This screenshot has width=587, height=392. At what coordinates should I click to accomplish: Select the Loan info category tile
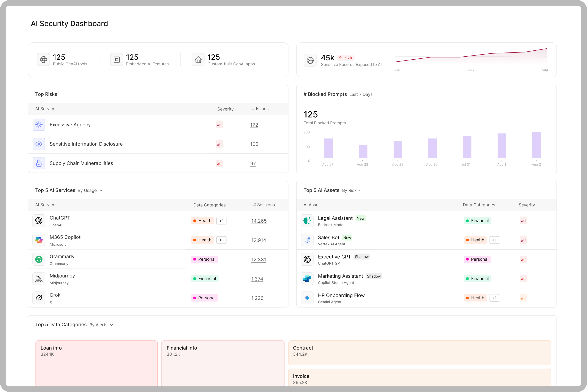pos(96,363)
